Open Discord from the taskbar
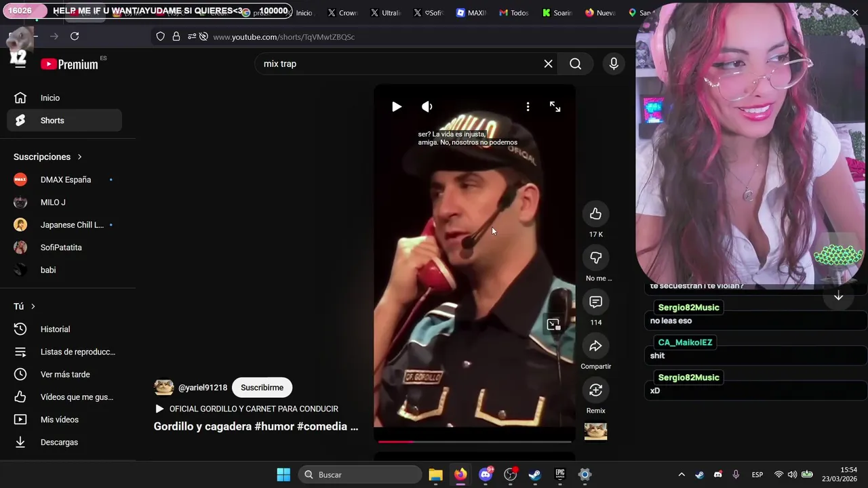This screenshot has height=488, width=868. click(486, 474)
